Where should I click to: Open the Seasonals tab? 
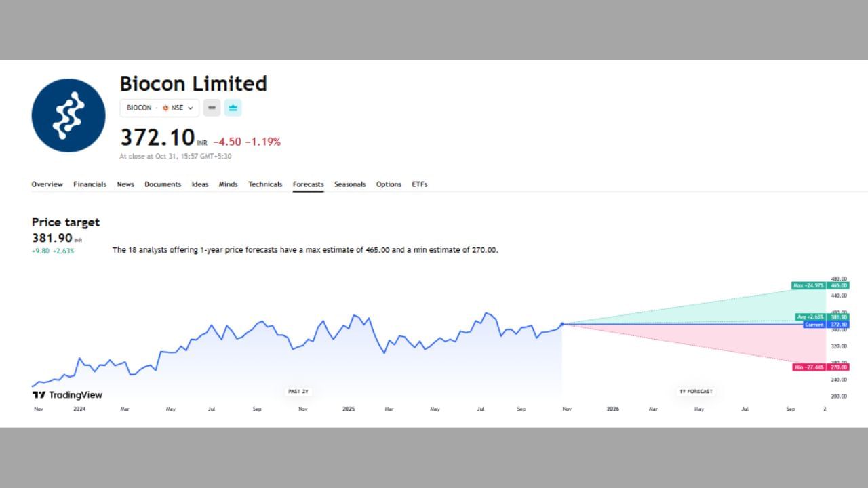click(x=350, y=184)
